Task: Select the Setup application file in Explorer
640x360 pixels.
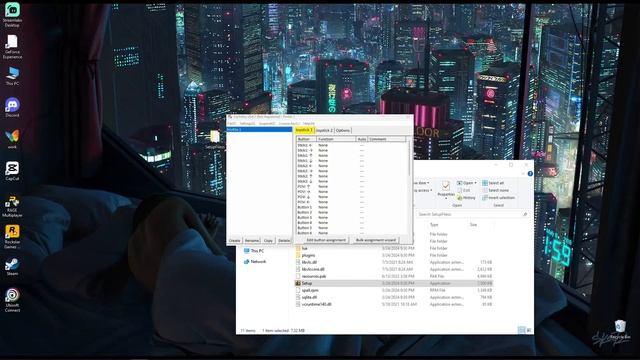Action: (394, 283)
